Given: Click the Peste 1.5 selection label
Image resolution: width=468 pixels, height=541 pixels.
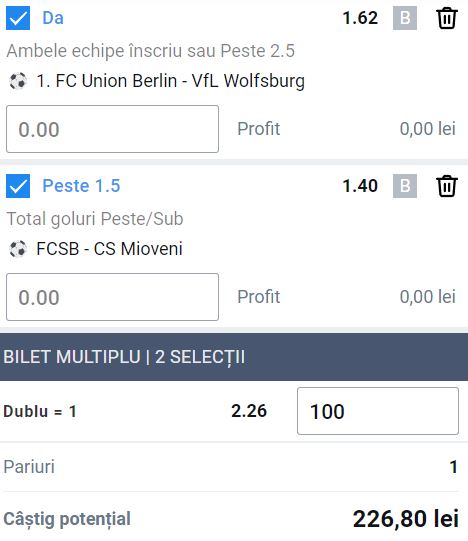Looking at the screenshot, I should [x=81, y=186].
